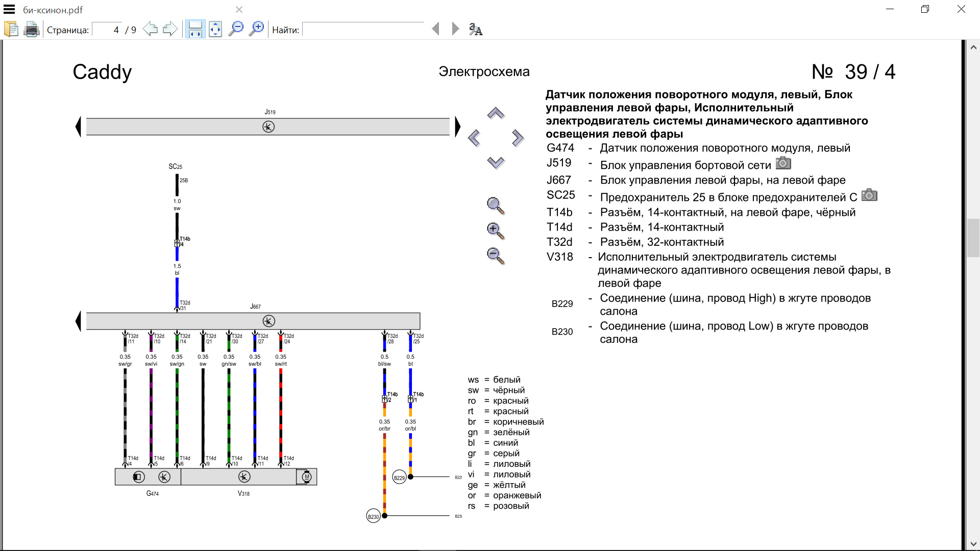Click the diagram zoom-in magnifier
Viewport: 980px width, 551px height.
tap(496, 231)
